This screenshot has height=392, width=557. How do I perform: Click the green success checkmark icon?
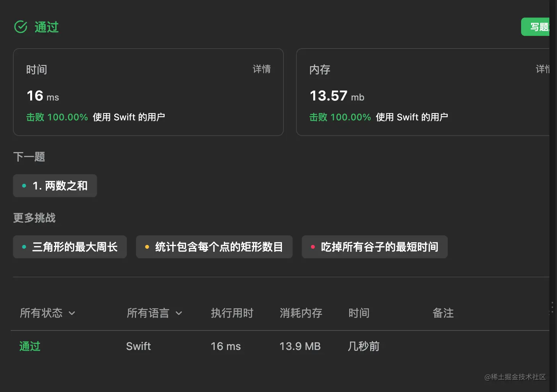click(x=21, y=27)
